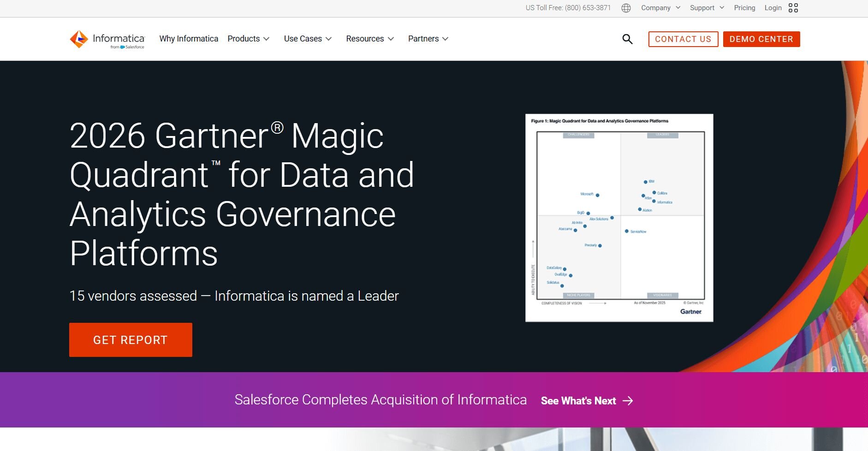The width and height of the screenshot is (868, 451).
Task: Open the app grid icon beside Login
Action: (793, 8)
